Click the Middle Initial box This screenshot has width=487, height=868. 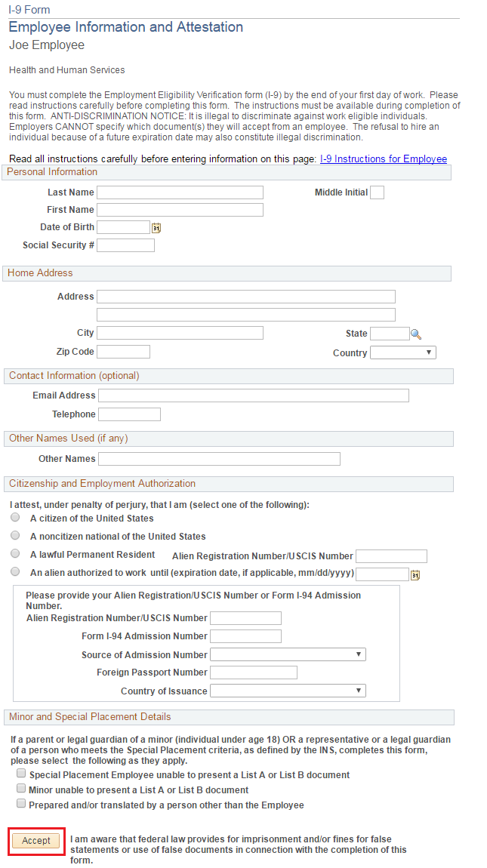pos(377,192)
